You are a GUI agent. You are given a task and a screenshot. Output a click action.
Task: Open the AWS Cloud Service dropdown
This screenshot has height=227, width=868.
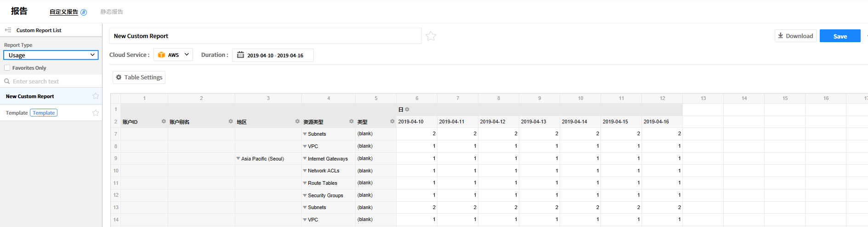pos(173,55)
